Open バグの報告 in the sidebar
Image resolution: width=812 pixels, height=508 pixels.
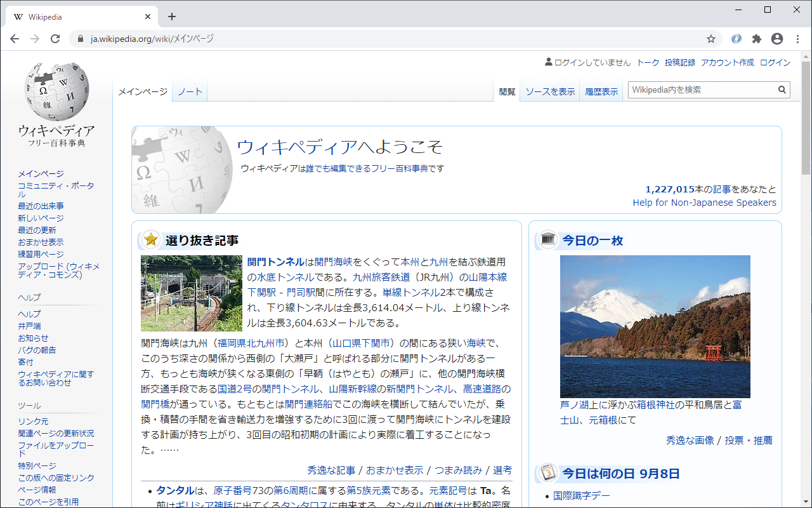pyautogui.click(x=37, y=350)
